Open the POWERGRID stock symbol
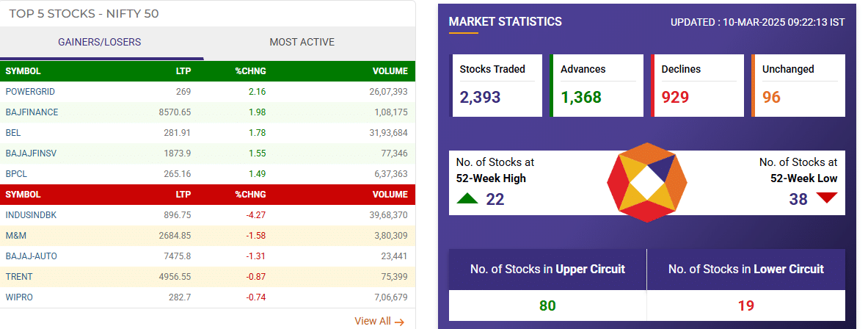868x329 pixels. (30, 91)
